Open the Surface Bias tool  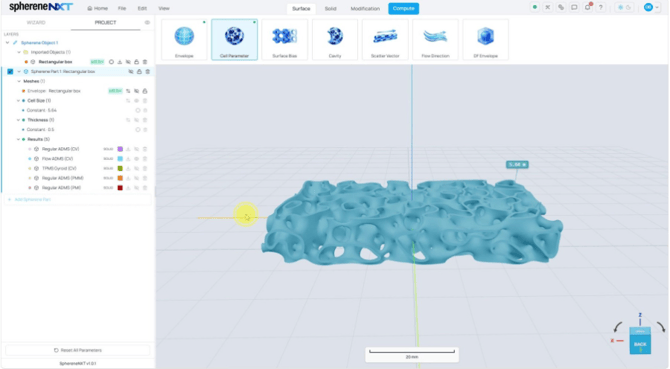point(285,39)
